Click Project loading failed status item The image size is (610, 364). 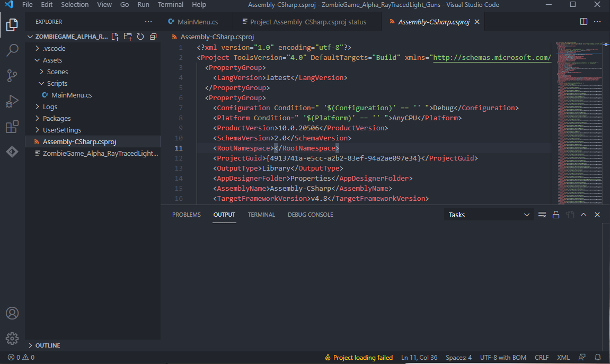click(x=359, y=358)
